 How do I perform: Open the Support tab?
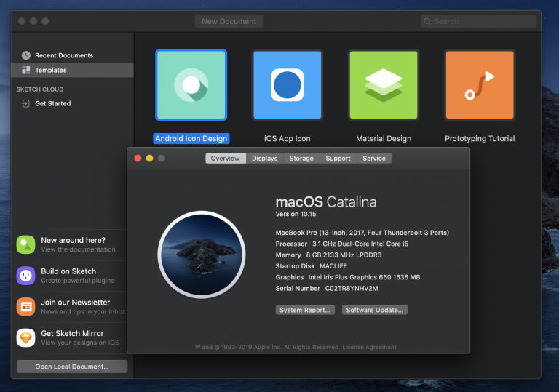pos(338,159)
